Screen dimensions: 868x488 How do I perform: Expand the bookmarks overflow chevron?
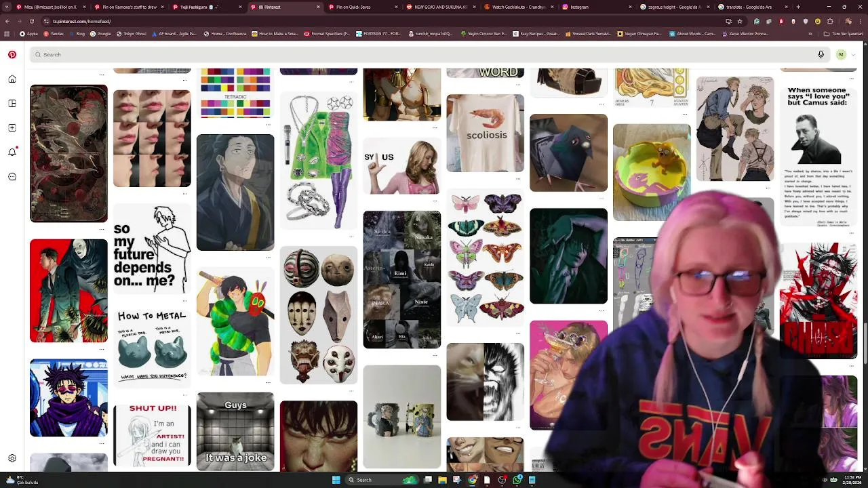810,33
